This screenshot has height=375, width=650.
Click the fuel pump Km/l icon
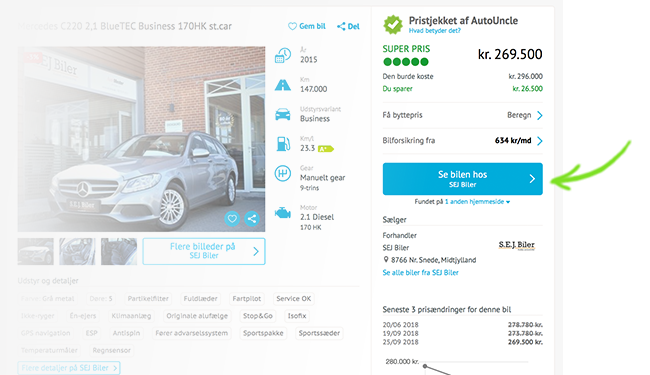point(283,144)
